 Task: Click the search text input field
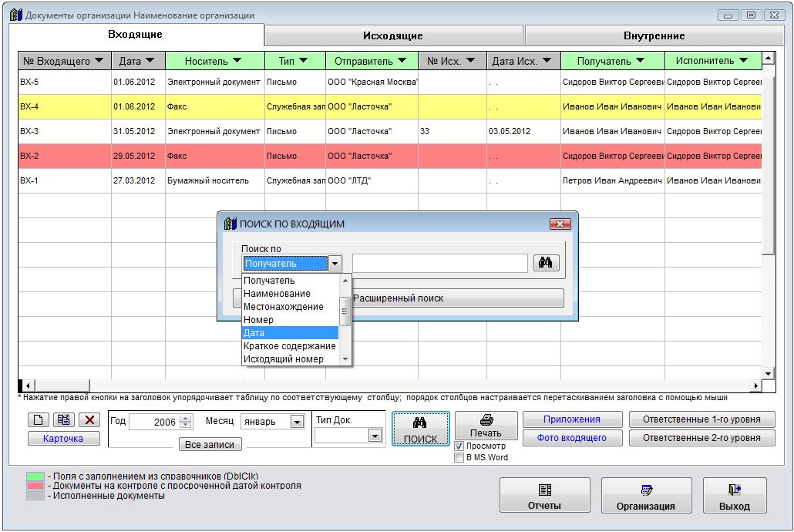[439, 264]
